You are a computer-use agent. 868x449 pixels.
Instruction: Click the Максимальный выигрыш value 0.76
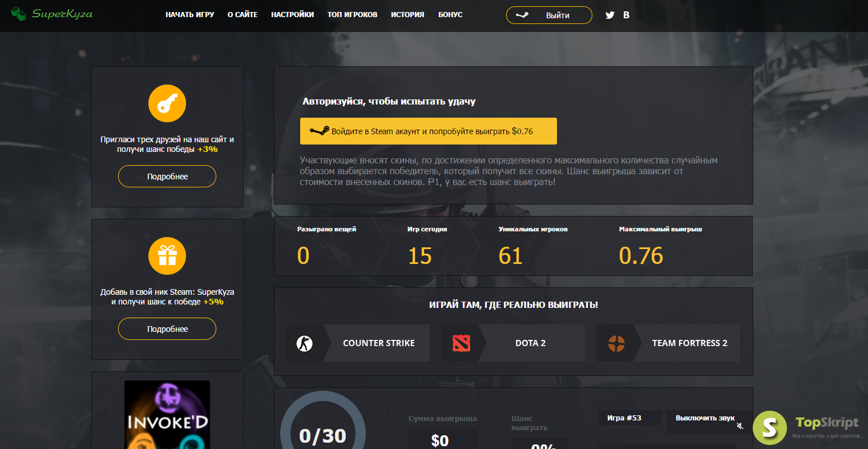[641, 255]
